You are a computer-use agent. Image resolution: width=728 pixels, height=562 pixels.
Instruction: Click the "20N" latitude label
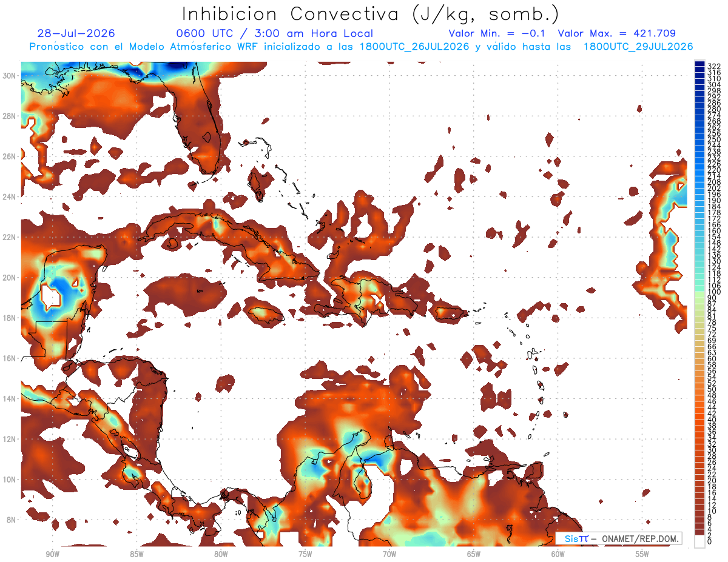pos(10,278)
